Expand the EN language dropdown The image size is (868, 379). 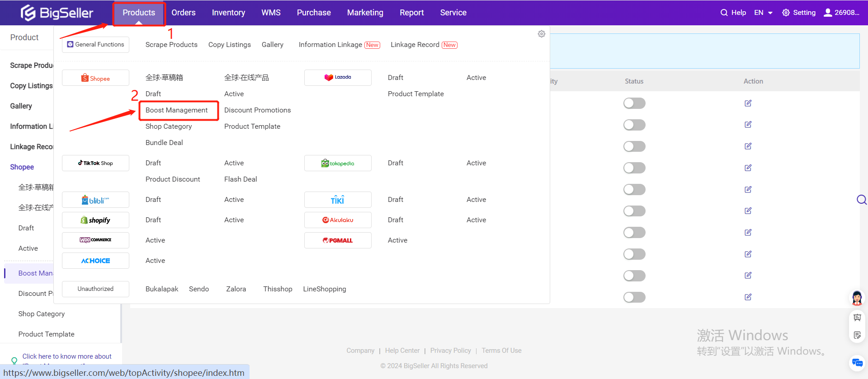click(763, 13)
